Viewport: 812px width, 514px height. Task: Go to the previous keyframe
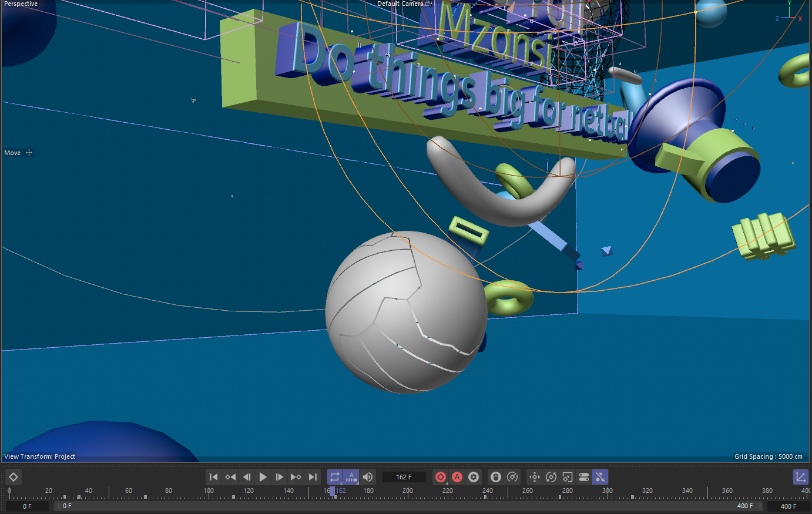tap(230, 477)
